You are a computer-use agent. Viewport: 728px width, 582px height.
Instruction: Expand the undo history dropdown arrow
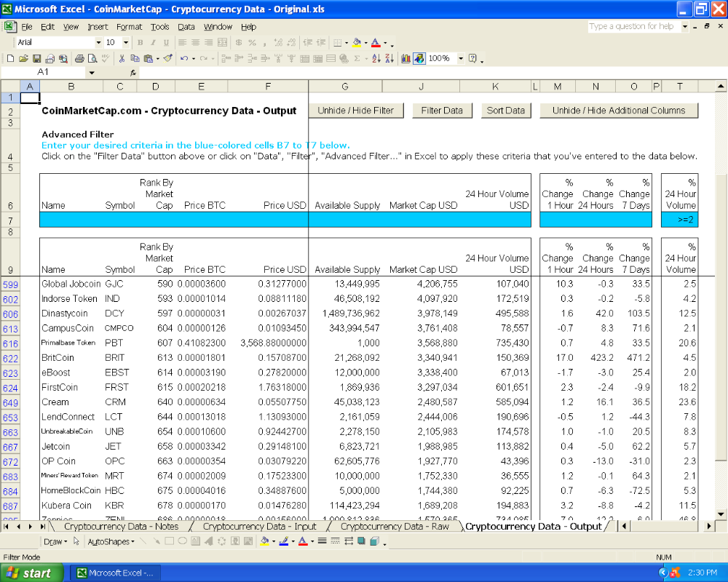[x=194, y=58]
